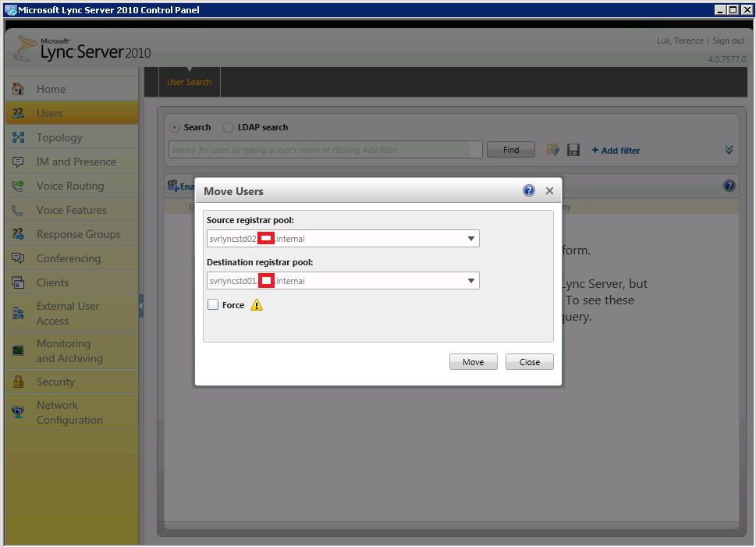This screenshot has width=756, height=547.
Task: Open the Source registrar pool dropdown
Action: tap(471, 239)
